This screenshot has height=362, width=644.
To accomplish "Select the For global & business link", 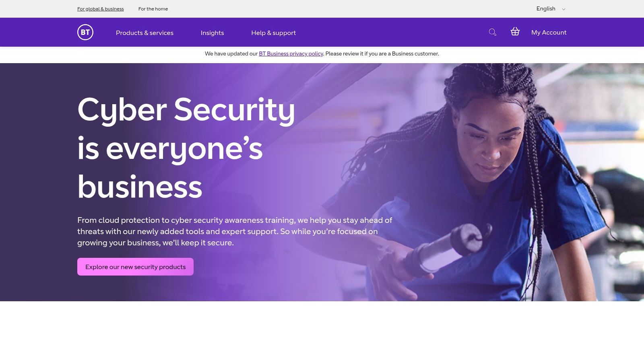I will (x=101, y=9).
